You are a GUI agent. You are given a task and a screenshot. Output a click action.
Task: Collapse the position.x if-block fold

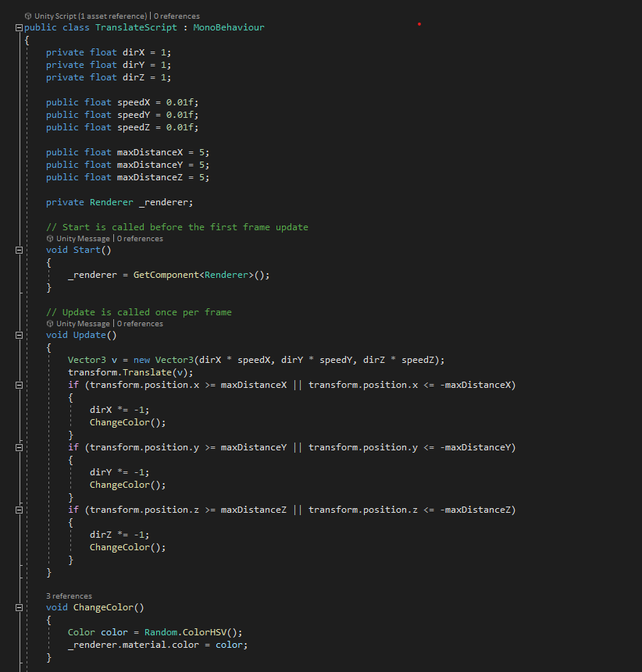[x=19, y=386]
